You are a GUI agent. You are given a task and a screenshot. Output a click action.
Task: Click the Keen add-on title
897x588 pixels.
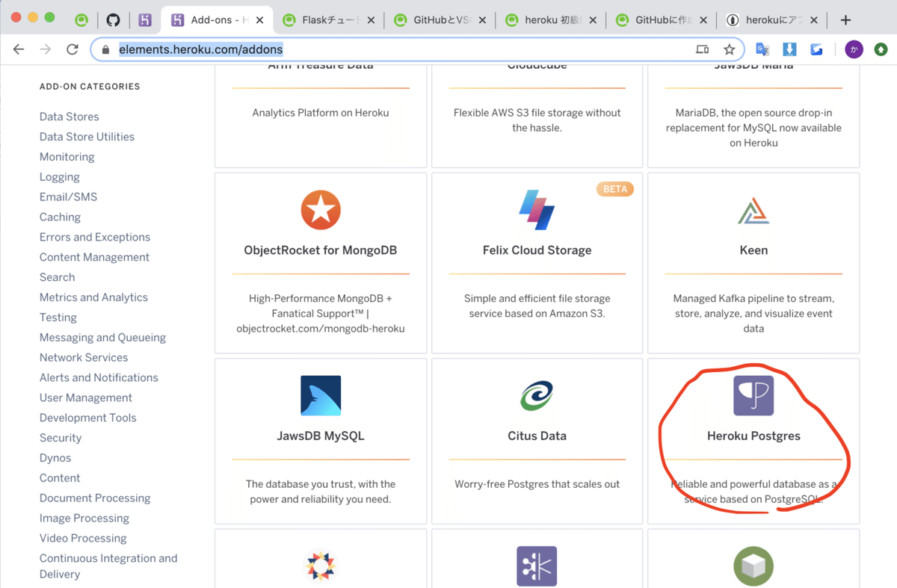point(753,250)
